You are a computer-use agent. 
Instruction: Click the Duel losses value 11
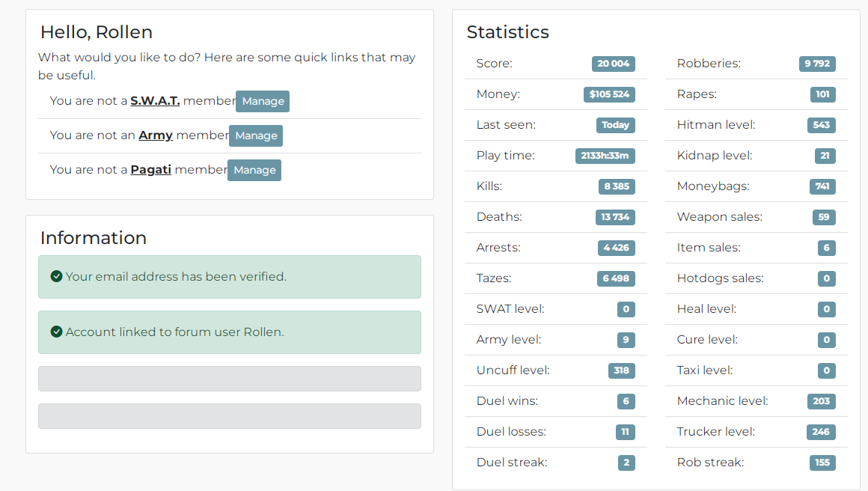point(625,432)
